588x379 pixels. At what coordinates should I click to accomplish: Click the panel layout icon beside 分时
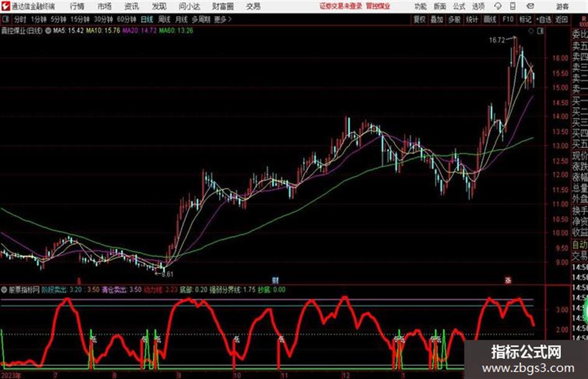point(5,19)
